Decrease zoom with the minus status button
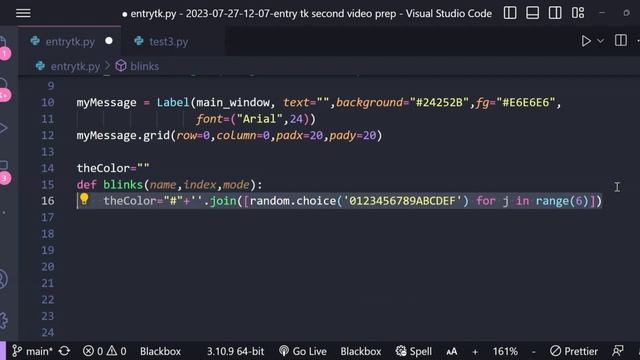The width and height of the screenshot is (640, 360). (533, 351)
